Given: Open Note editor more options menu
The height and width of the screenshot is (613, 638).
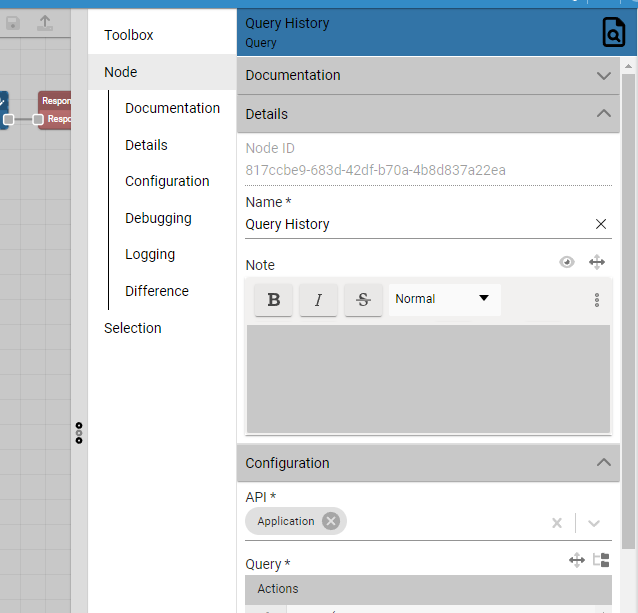Looking at the screenshot, I should tap(597, 300).
